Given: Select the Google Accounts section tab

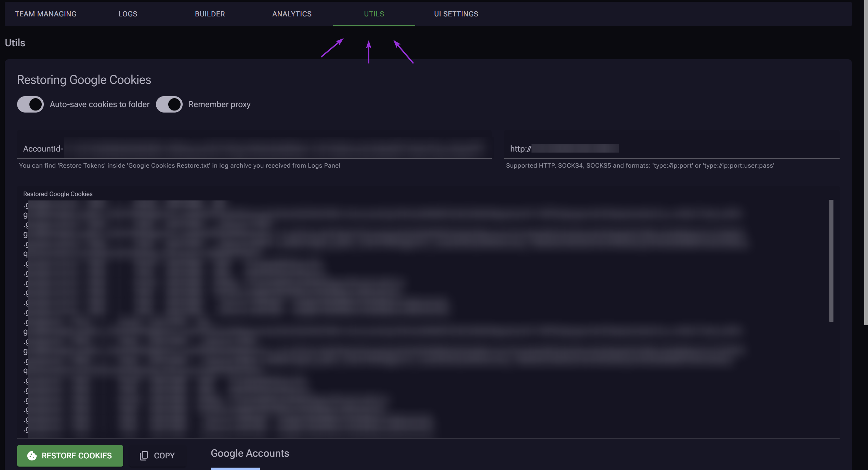Looking at the screenshot, I should pos(250,453).
